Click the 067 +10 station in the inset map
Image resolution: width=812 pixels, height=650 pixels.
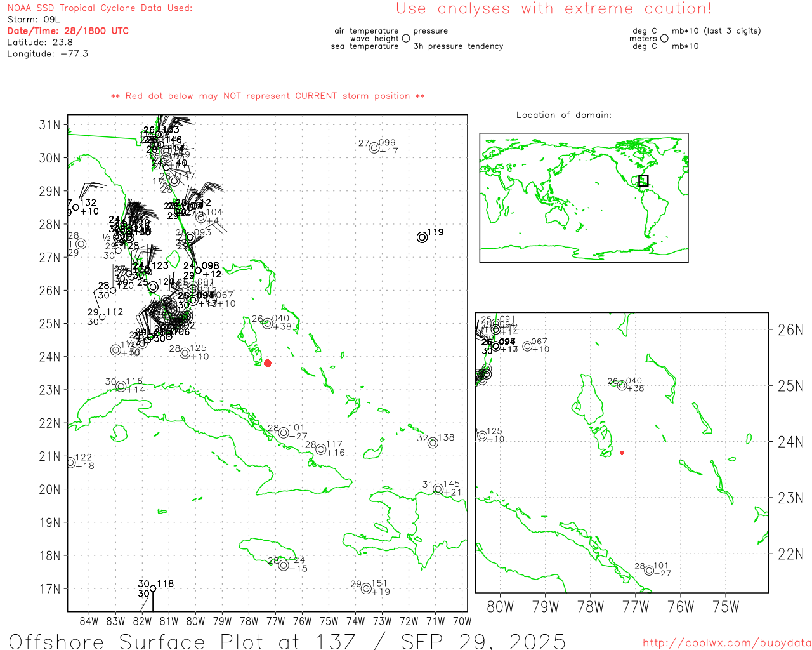[527, 346]
